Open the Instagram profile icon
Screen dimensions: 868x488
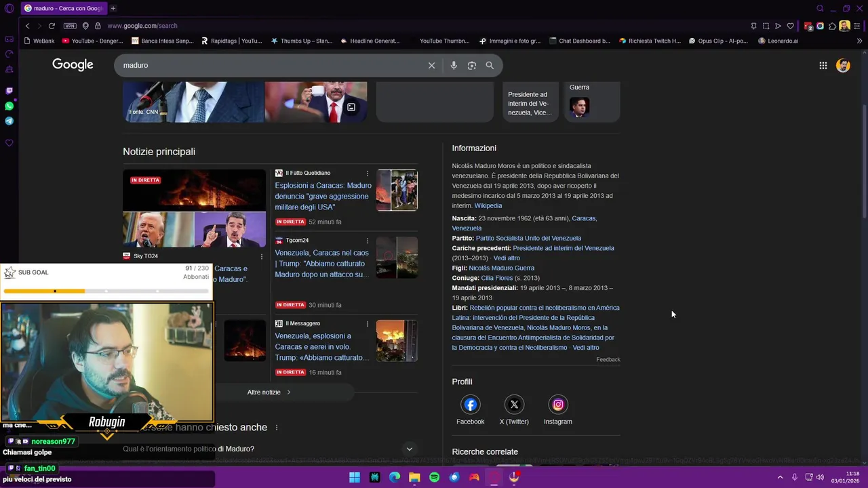click(x=558, y=405)
